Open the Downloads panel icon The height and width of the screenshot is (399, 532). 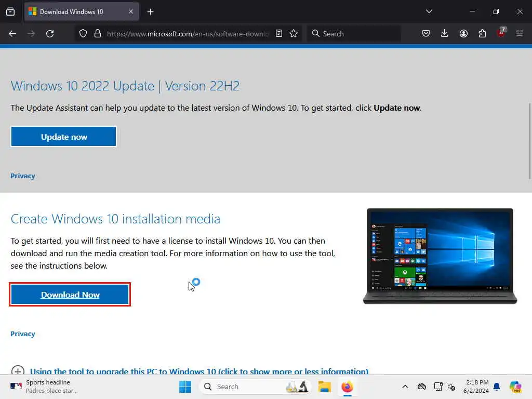pos(445,33)
